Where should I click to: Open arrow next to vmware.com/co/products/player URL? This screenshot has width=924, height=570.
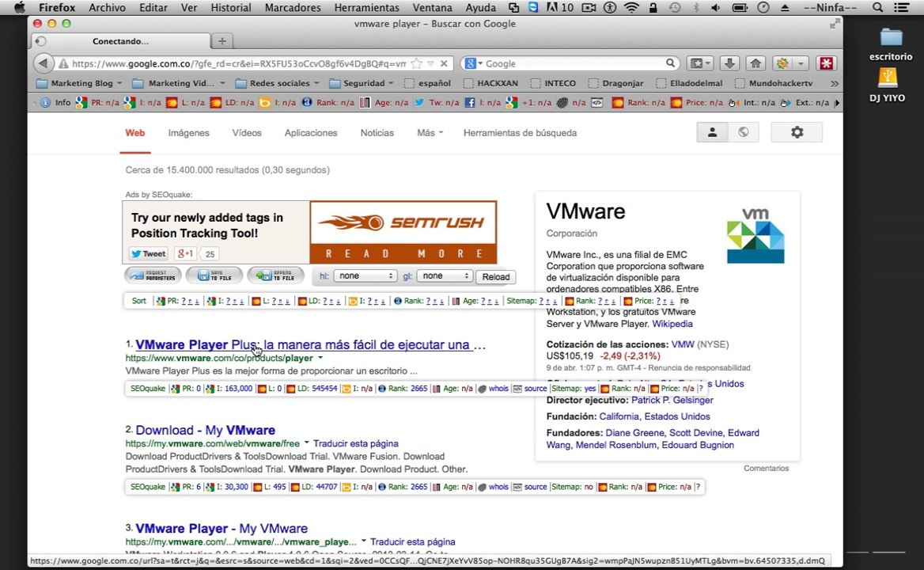click(320, 358)
